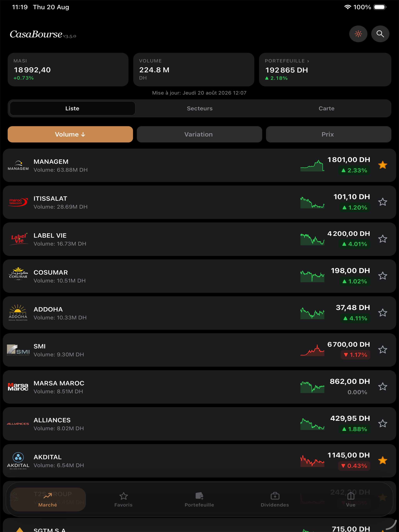
Task: Select the ADDOHA stock name
Action: pos(48,309)
